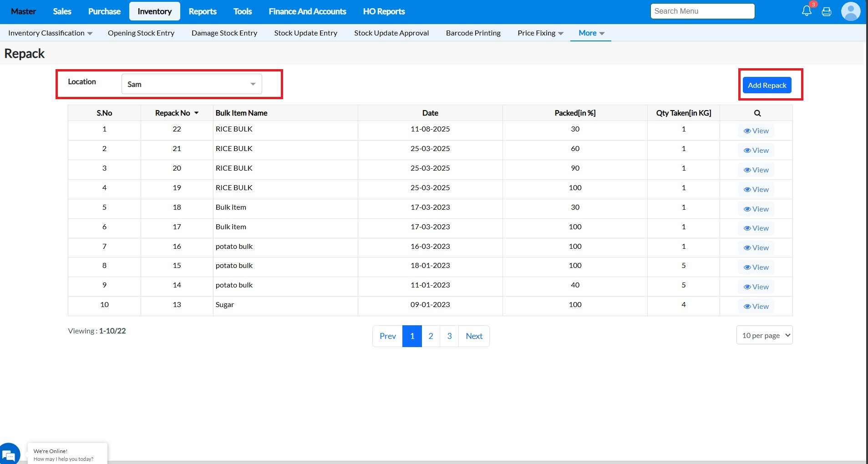The width and height of the screenshot is (868, 464).
Task: Click the Search Menu input field
Action: coord(702,11)
